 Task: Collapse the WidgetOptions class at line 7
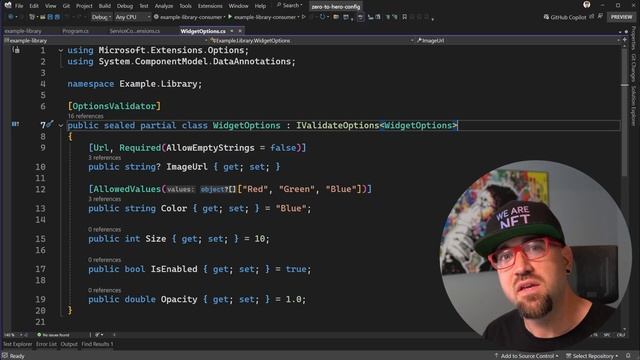[61, 126]
